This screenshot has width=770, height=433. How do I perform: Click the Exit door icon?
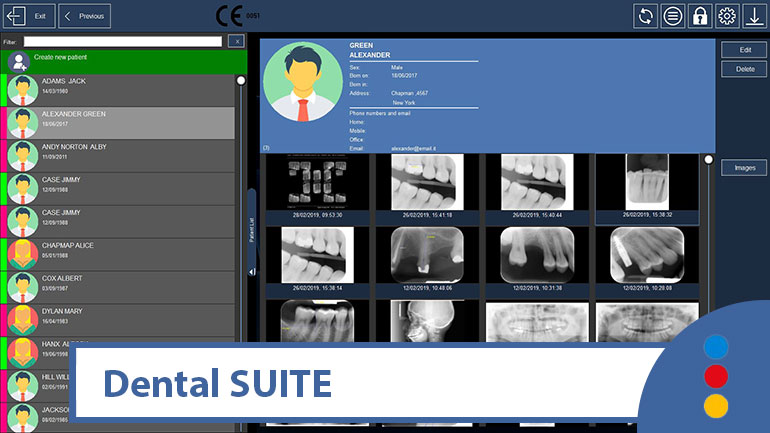(17, 16)
